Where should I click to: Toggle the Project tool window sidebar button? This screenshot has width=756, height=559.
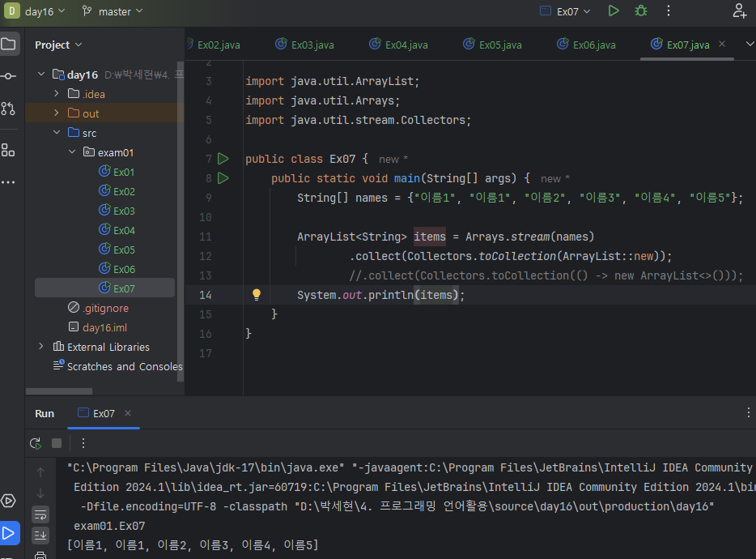point(8,45)
